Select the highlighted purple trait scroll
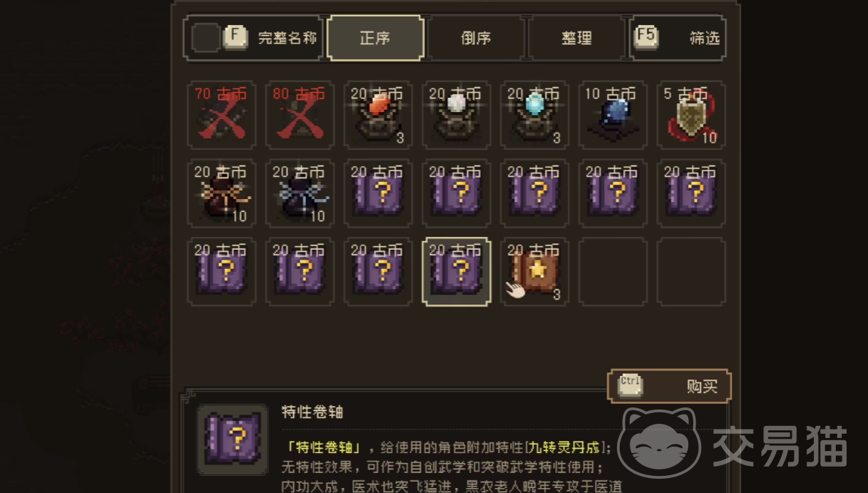 pos(456,272)
